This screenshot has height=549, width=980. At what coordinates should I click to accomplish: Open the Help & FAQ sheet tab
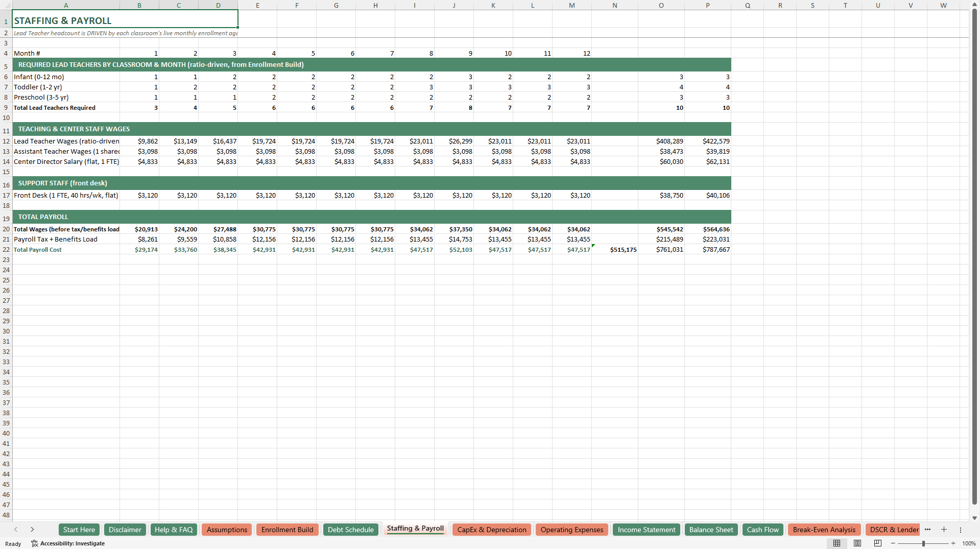click(174, 530)
